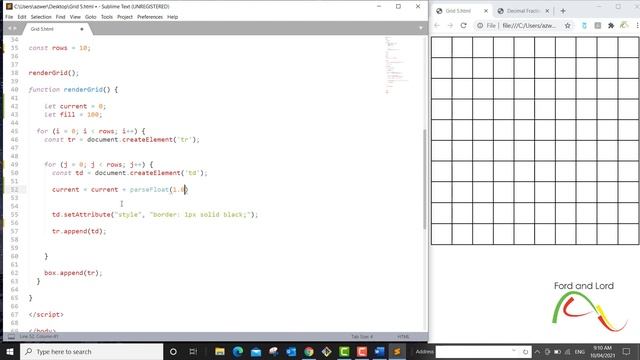Open File Explorer from the taskbar

[x=220, y=351]
